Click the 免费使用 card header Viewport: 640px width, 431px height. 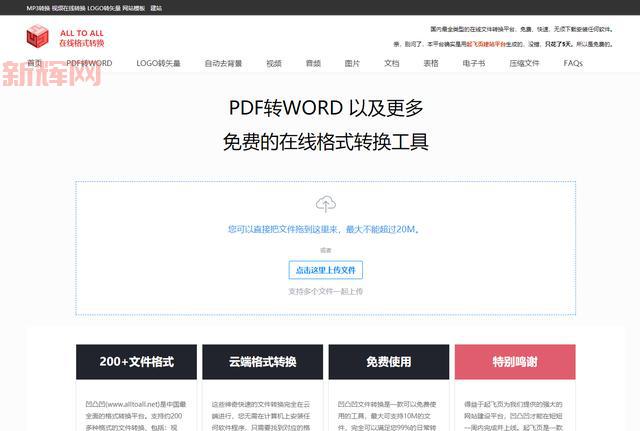[389, 362]
